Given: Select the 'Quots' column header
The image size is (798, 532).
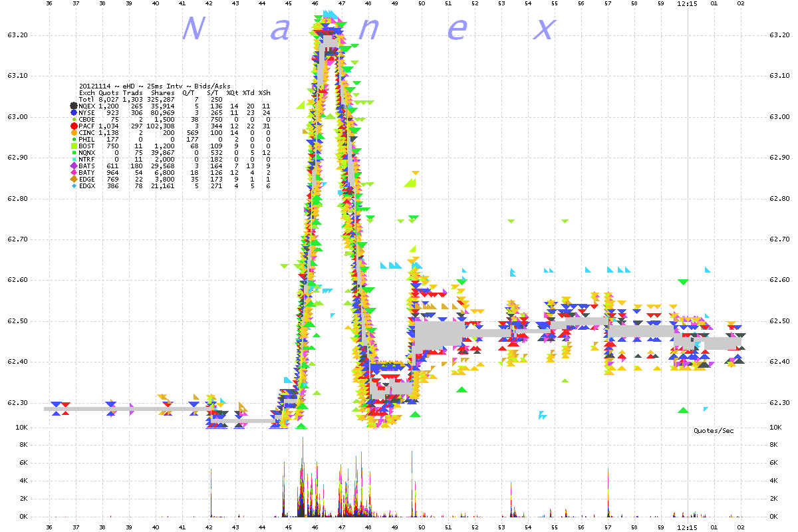Looking at the screenshot, I should [x=109, y=93].
